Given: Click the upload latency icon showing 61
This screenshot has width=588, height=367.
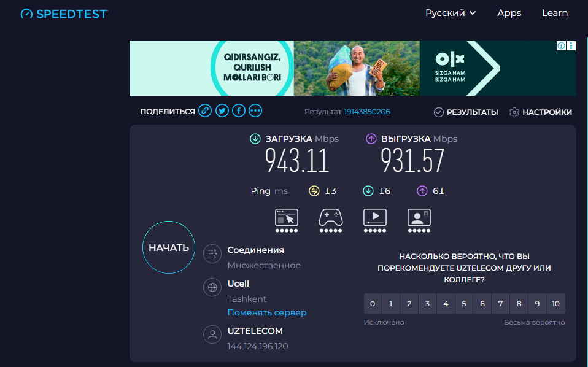Looking at the screenshot, I should point(422,191).
